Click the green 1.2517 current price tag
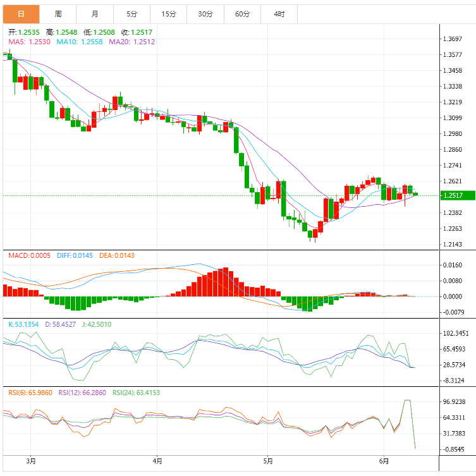This screenshot has height=476, width=476. 458,195
